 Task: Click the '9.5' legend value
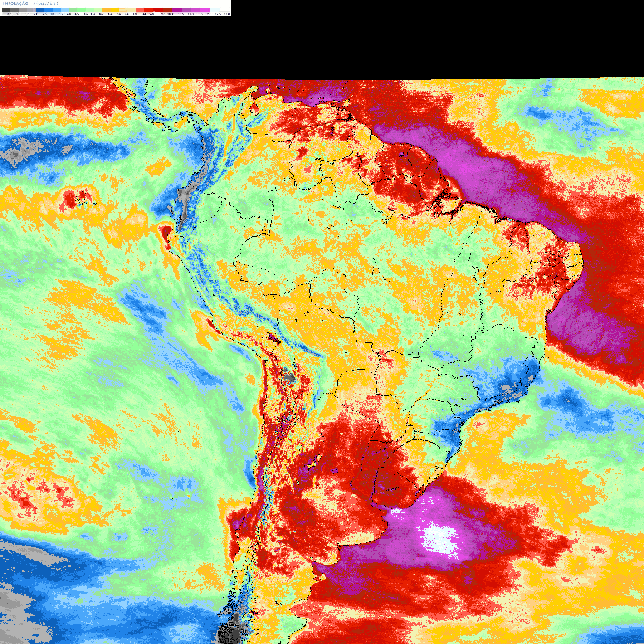coord(163,14)
